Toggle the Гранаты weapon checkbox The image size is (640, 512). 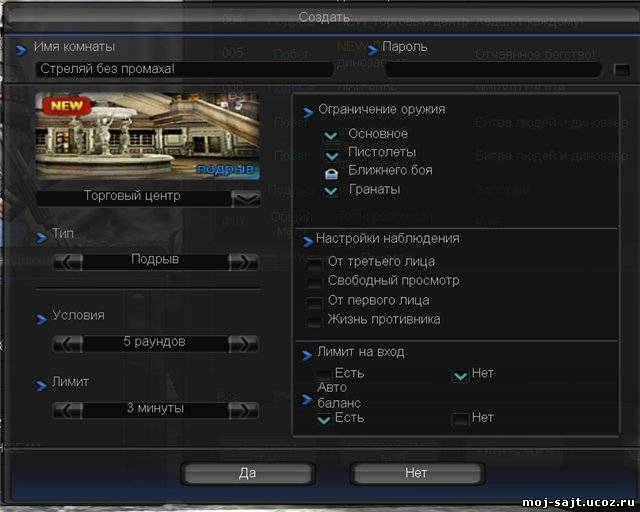331,191
